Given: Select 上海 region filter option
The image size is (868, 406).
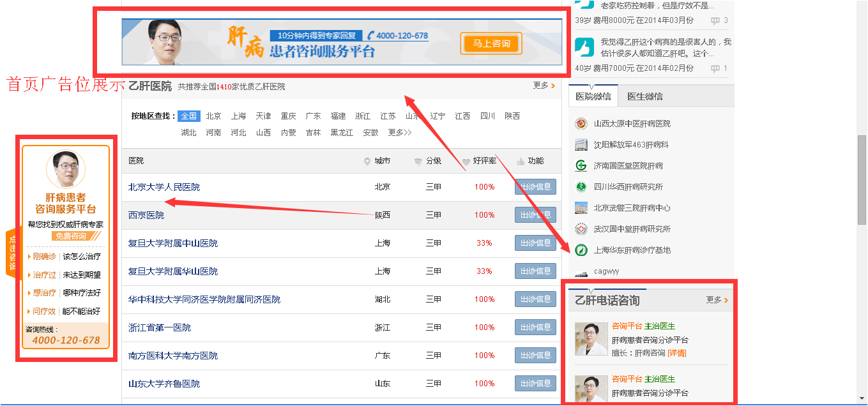Looking at the screenshot, I should tap(238, 116).
